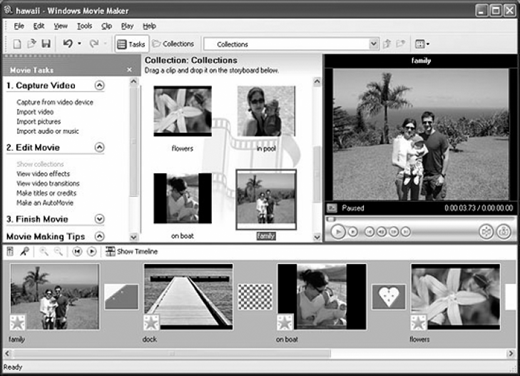Open the Edit menu
The width and height of the screenshot is (520, 376).
pos(39,26)
